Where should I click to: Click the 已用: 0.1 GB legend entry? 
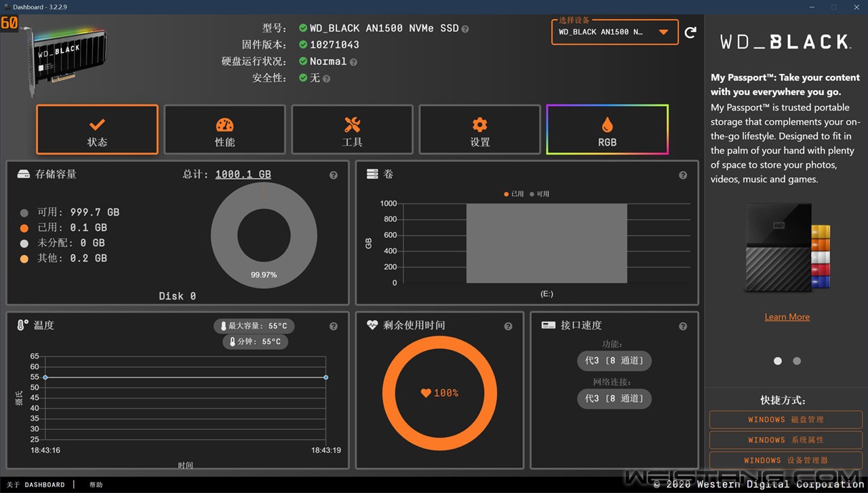(64, 228)
